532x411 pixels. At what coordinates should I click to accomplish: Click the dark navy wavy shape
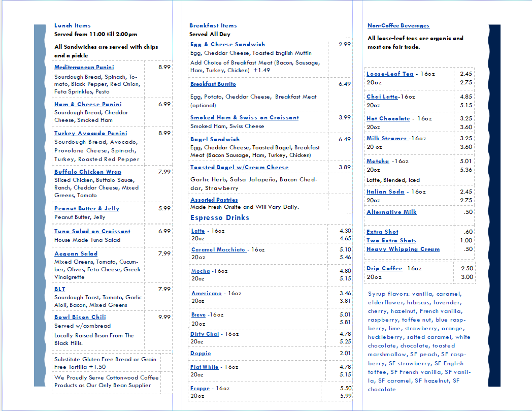point(494,203)
